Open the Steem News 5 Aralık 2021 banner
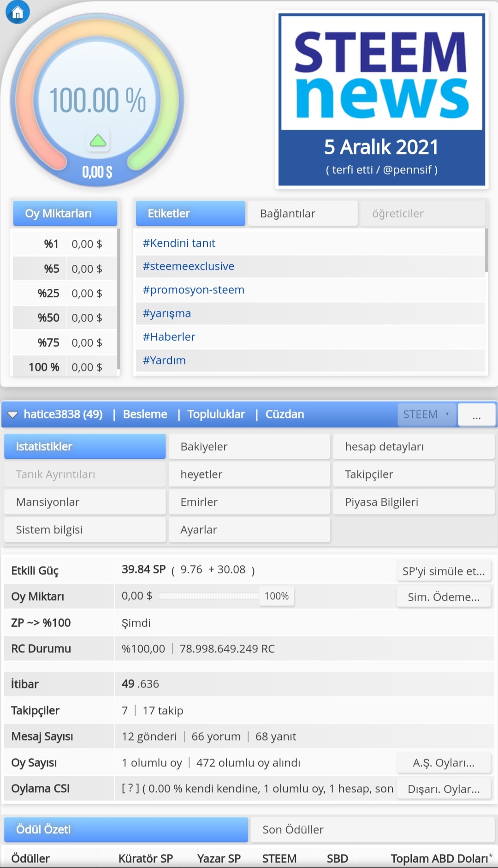 [x=382, y=100]
